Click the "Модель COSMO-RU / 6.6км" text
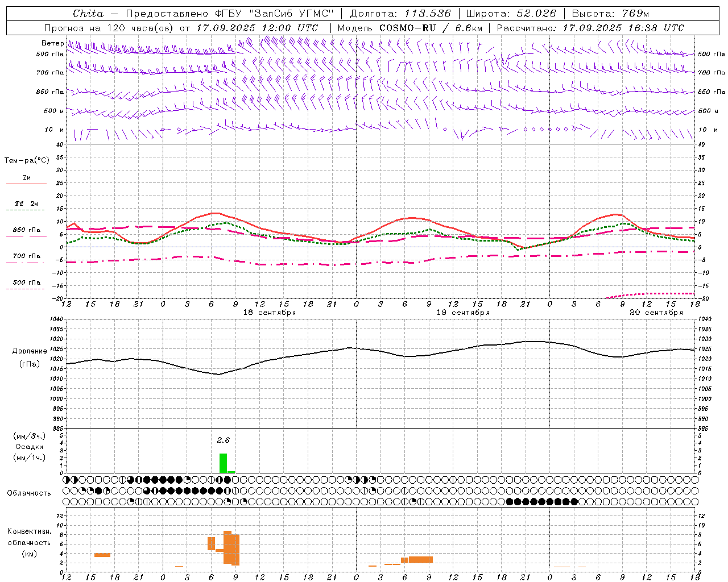 409,28
